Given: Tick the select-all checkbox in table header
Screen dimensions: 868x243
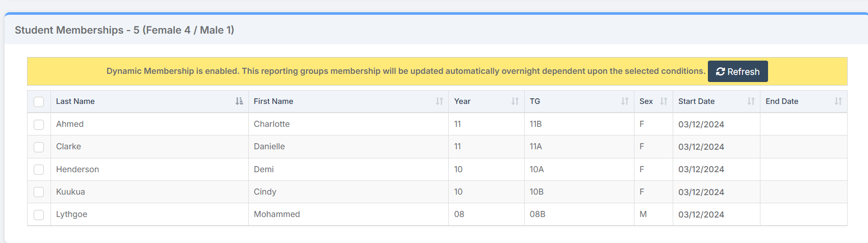Looking at the screenshot, I should (39, 102).
